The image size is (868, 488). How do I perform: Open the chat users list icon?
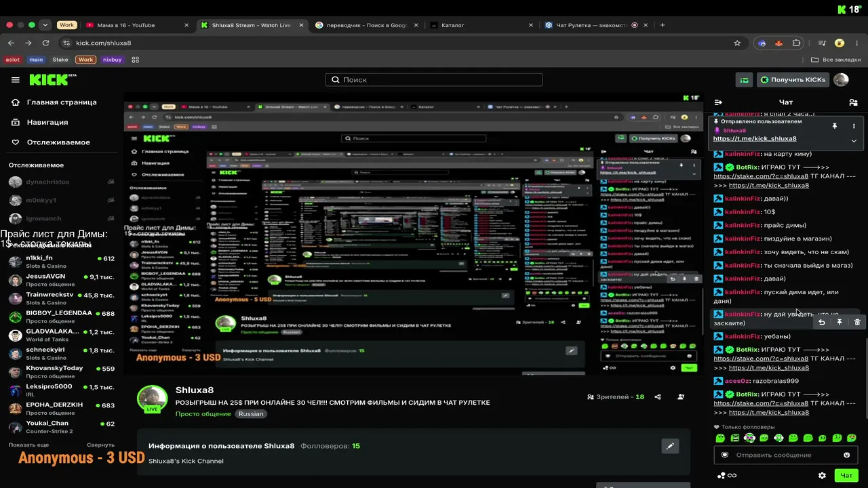[853, 102]
